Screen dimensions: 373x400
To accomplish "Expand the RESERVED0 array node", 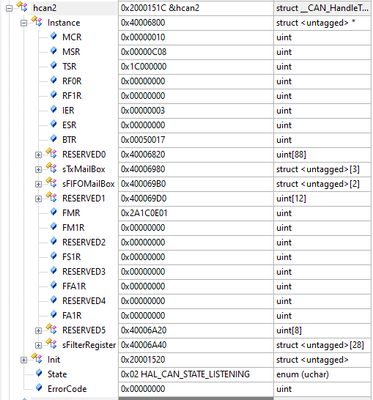I will click(x=38, y=155).
